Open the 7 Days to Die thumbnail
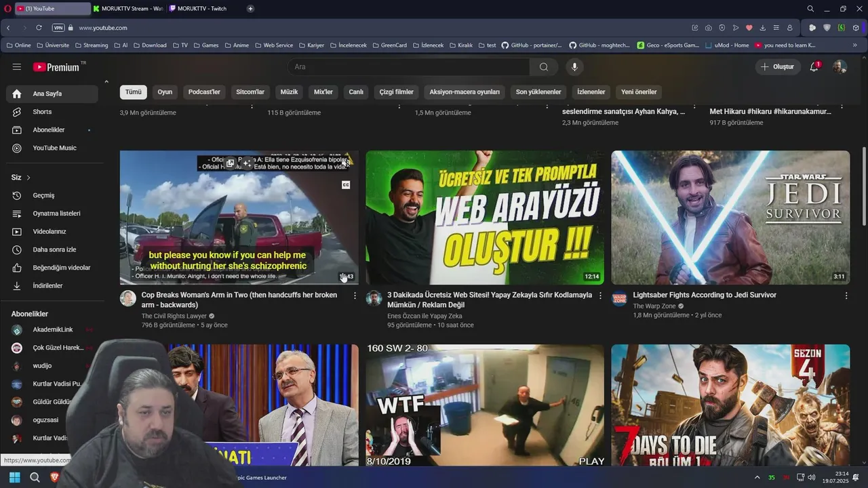 click(730, 405)
